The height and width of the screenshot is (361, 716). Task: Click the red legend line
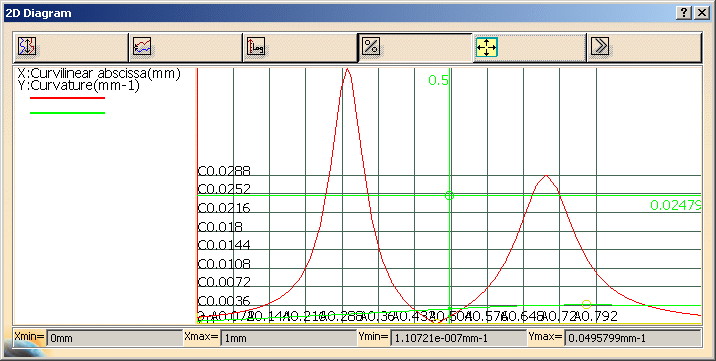tap(68, 98)
